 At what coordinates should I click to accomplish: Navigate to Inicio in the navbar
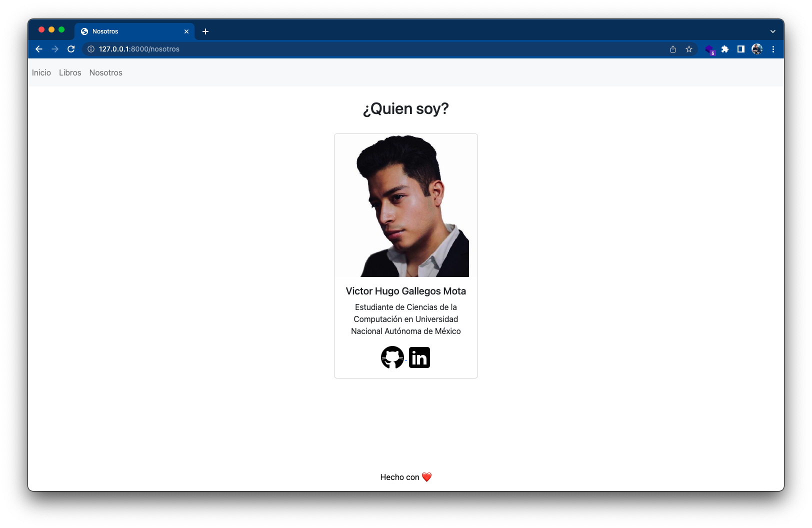[41, 72]
